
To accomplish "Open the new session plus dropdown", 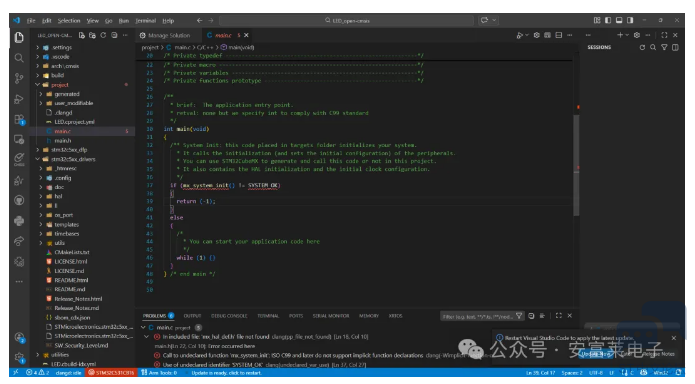I will tap(626, 35).
